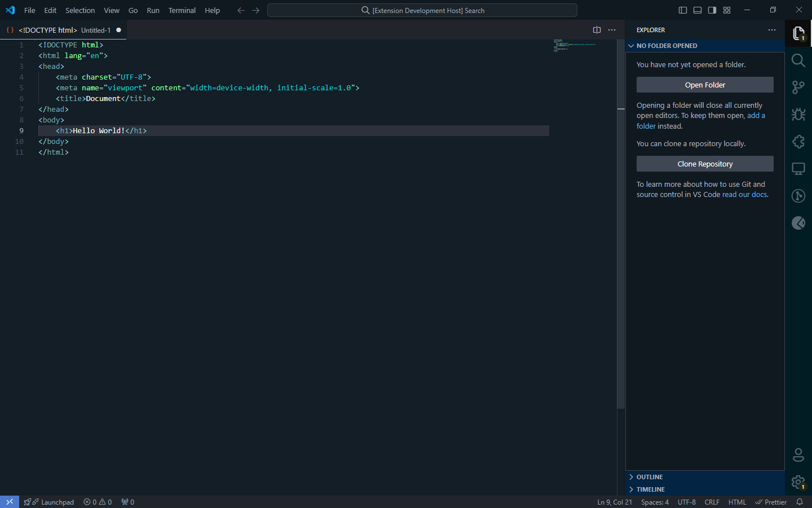Open the Explorer Views and More Actions ellipsis
Image resolution: width=812 pixels, height=508 pixels.
point(772,30)
